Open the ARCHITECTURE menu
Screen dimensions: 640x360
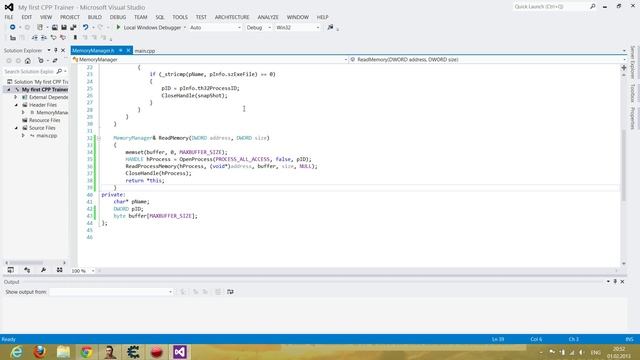point(232,17)
